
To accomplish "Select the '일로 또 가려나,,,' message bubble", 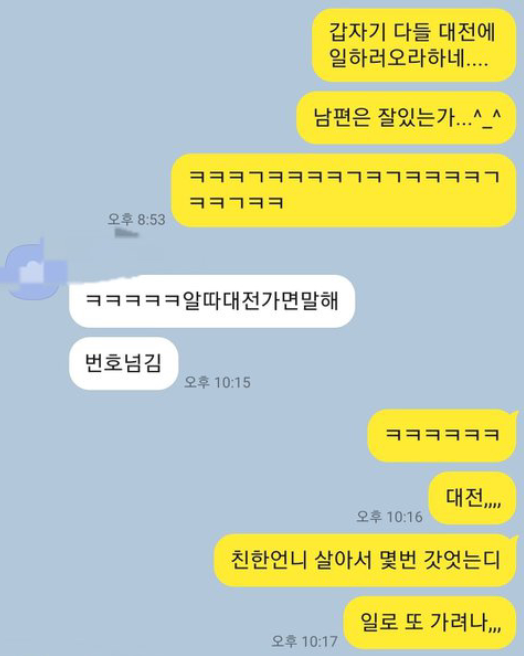I will pos(430,622).
